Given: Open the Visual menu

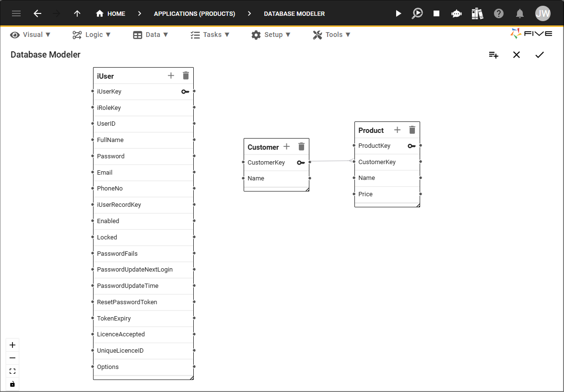Looking at the screenshot, I should tap(30, 35).
